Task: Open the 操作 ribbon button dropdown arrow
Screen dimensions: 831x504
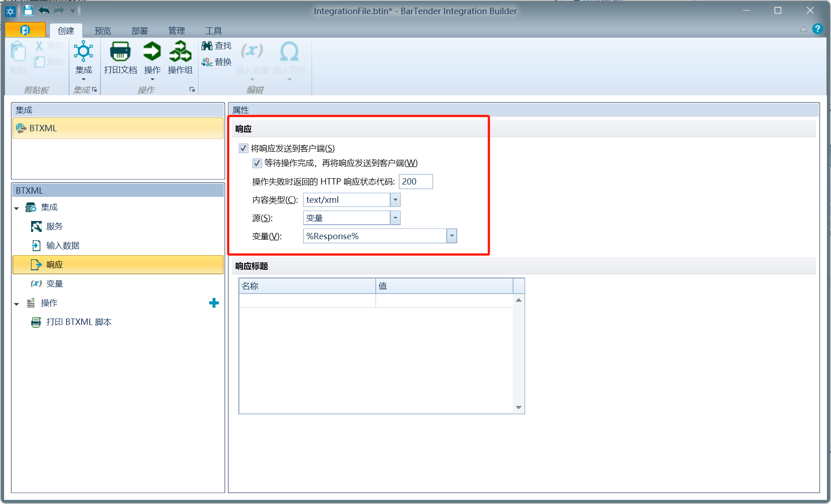Action: coord(152,79)
